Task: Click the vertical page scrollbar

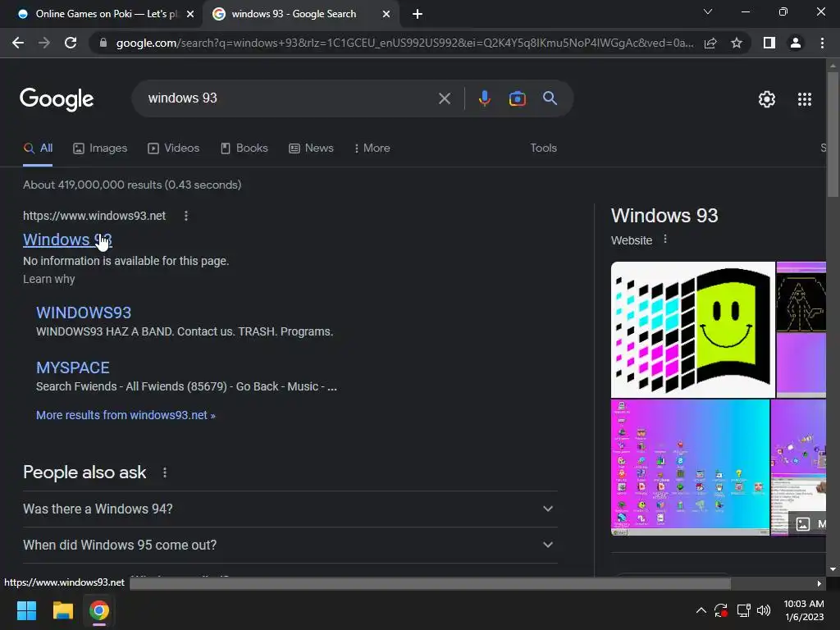Action: pos(833,134)
